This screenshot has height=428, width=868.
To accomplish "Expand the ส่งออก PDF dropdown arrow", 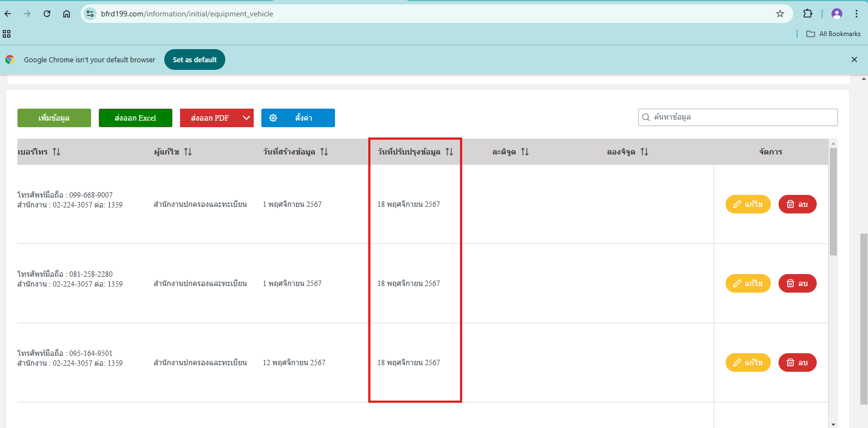I will click(247, 118).
